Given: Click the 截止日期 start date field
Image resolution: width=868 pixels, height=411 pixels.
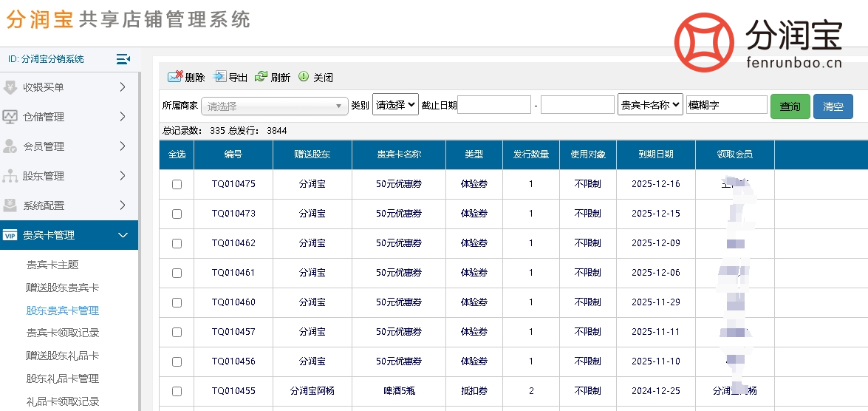Looking at the screenshot, I should pyautogui.click(x=494, y=105).
